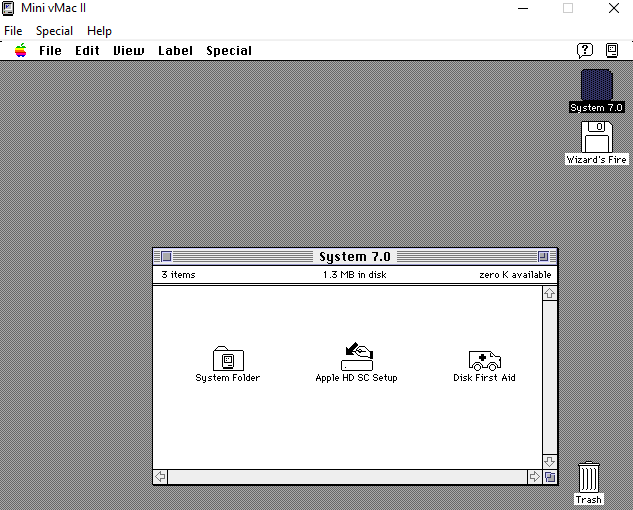Viewport: 633px width, 510px height.
Task: Open Mini vMac's Special menu
Action: [x=54, y=31]
